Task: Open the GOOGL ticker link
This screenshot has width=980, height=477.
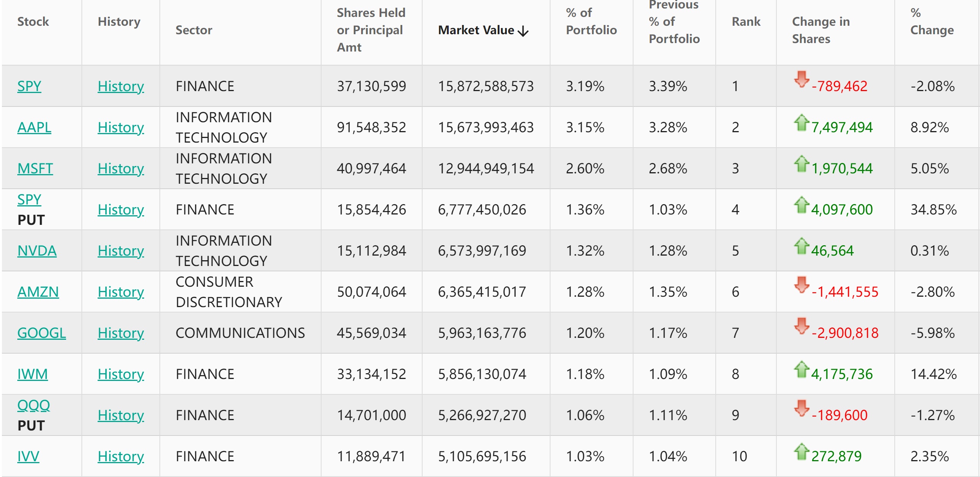Action: point(41,333)
